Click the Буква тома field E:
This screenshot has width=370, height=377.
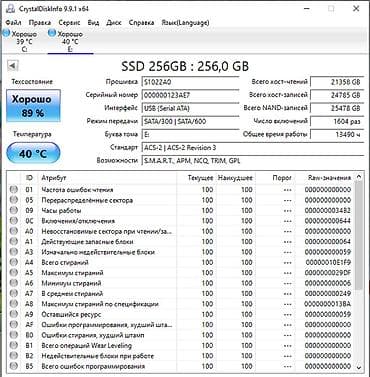pyautogui.click(x=191, y=134)
